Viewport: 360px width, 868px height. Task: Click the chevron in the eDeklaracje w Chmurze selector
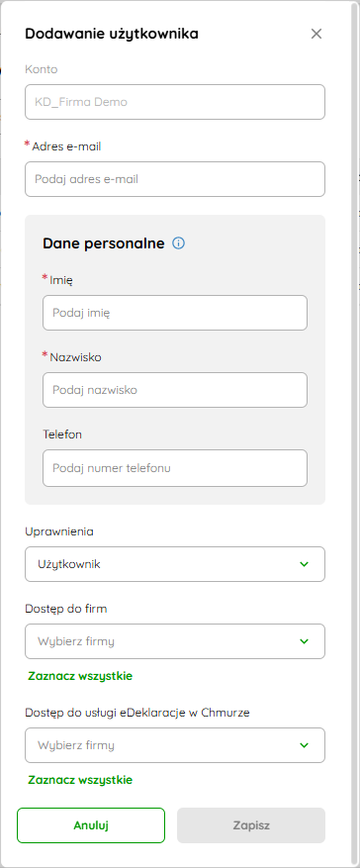304,745
